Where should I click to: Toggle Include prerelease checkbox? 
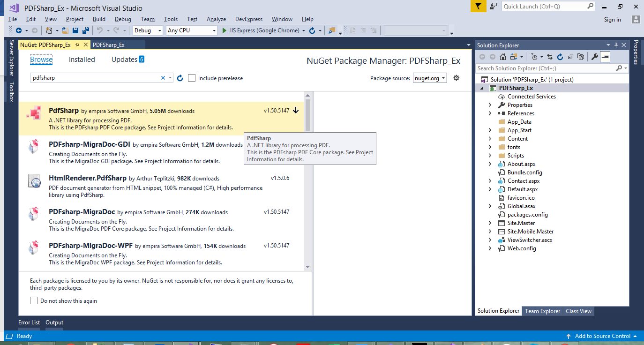pyautogui.click(x=192, y=78)
